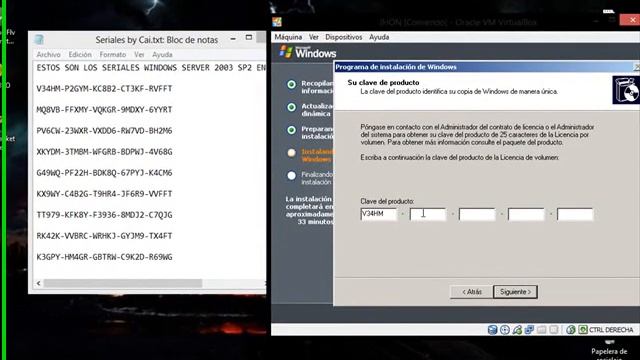
Task: Click the hard disk activity status icon
Action: (x=493, y=329)
